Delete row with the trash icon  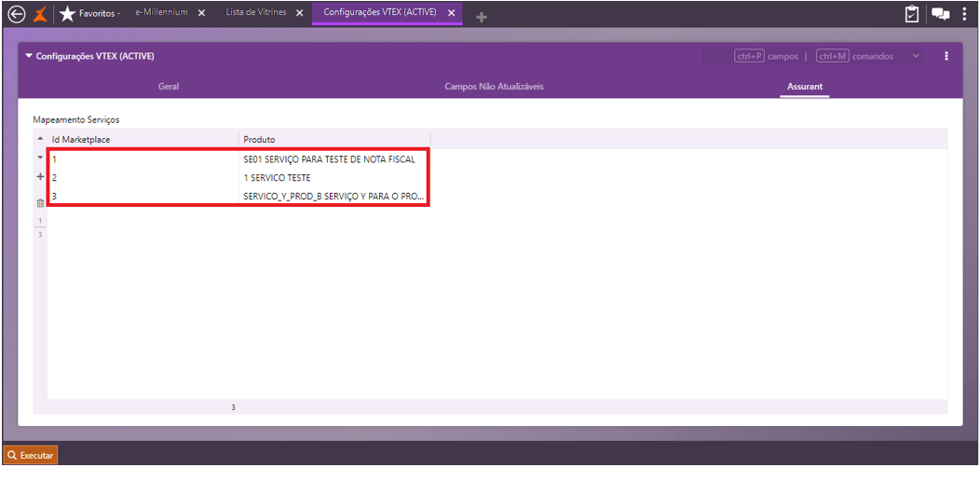pyautogui.click(x=40, y=202)
